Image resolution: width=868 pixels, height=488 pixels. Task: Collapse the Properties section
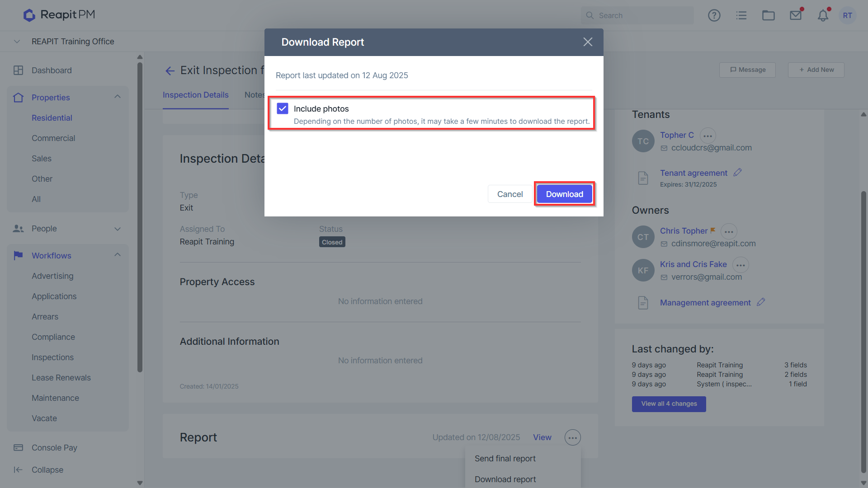tap(118, 97)
